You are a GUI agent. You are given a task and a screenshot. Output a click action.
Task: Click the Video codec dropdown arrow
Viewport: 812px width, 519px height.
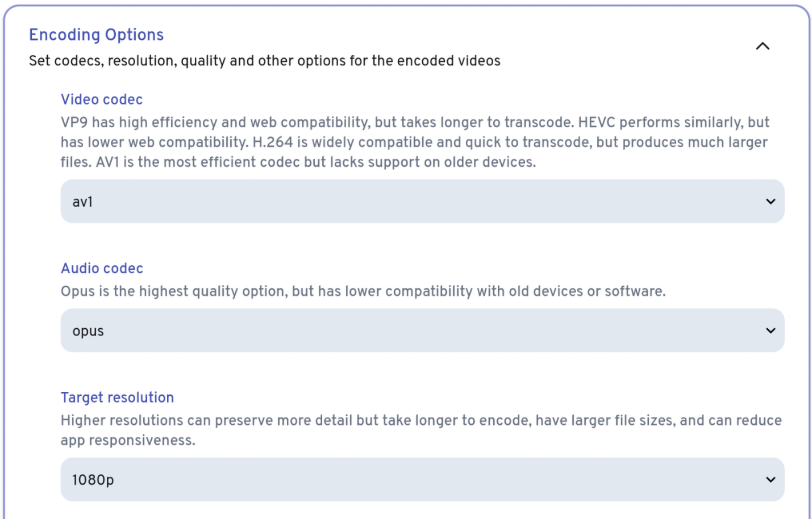(771, 202)
